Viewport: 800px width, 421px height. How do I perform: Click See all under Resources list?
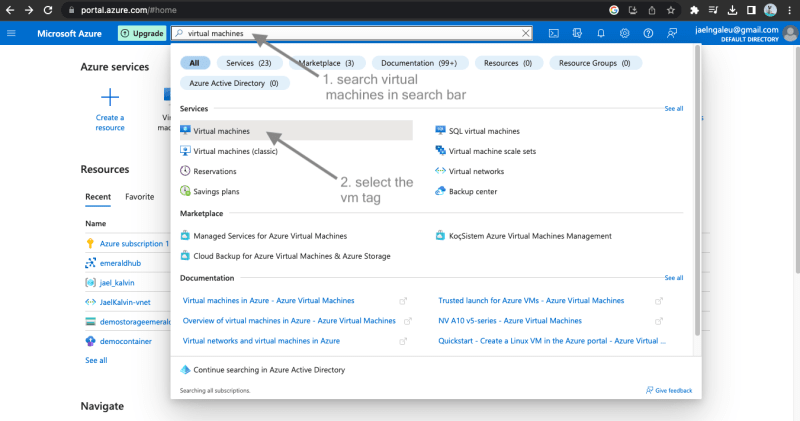[x=96, y=360]
